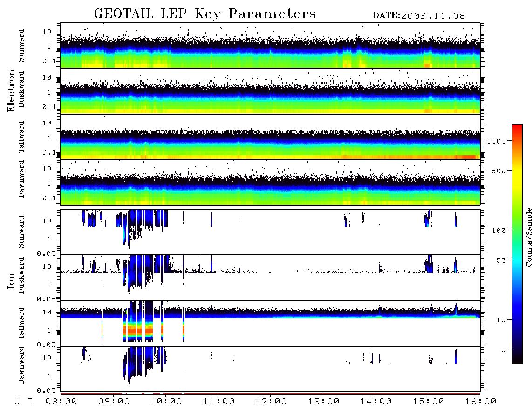This screenshot has width=532, height=410.
Task: Click the Electron Tailward spectrogram panel
Action: 270,137
